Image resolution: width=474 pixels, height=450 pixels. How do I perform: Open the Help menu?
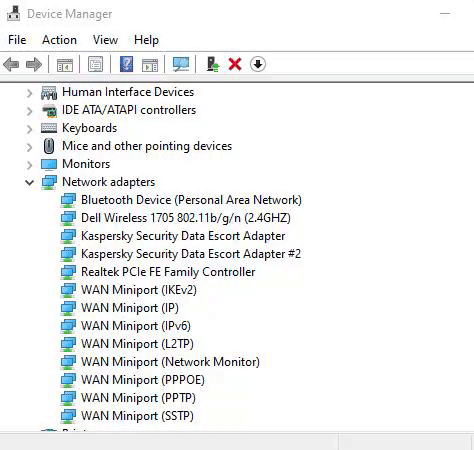tap(146, 40)
